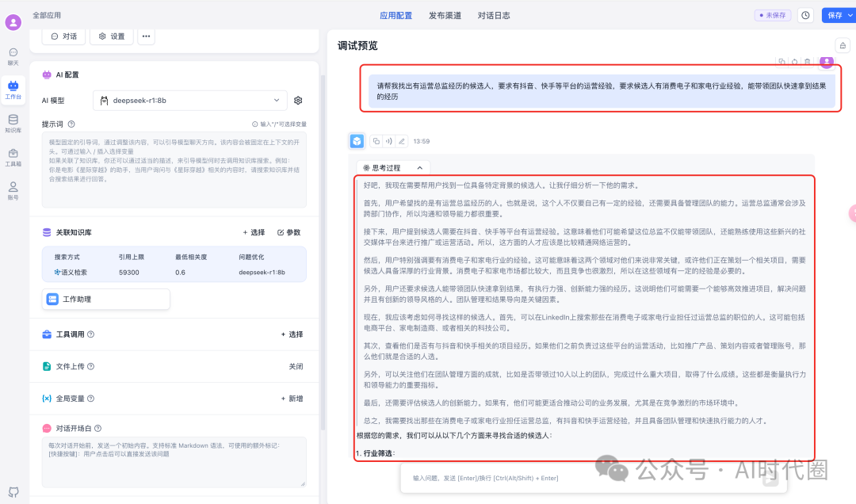Click the left panel vertical scrollbar
Image resolution: width=856 pixels, height=504 pixels.
[x=323, y=251]
